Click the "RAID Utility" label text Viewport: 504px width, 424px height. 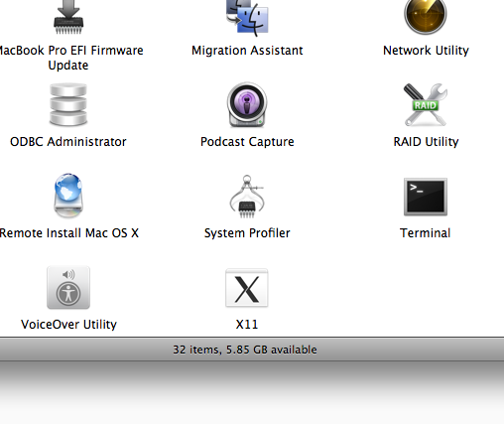[426, 142]
